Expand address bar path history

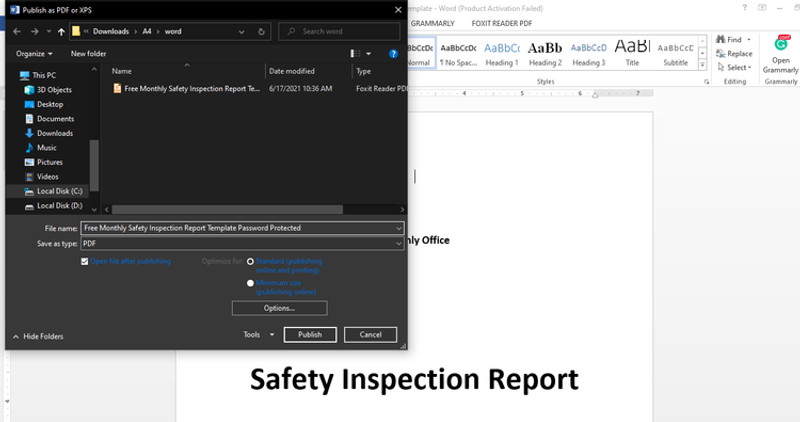pyautogui.click(x=241, y=32)
